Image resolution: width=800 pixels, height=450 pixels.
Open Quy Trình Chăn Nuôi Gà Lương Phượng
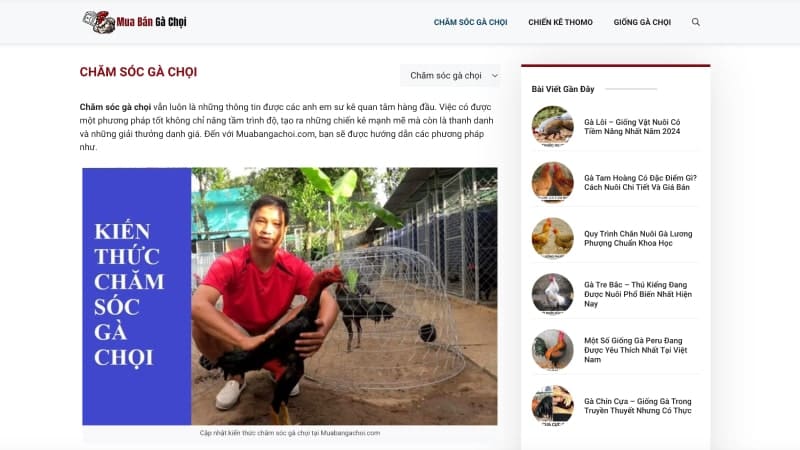(638, 239)
